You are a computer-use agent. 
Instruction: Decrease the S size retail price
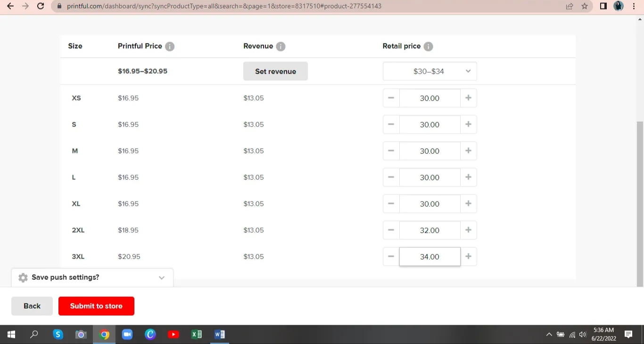coord(391,125)
